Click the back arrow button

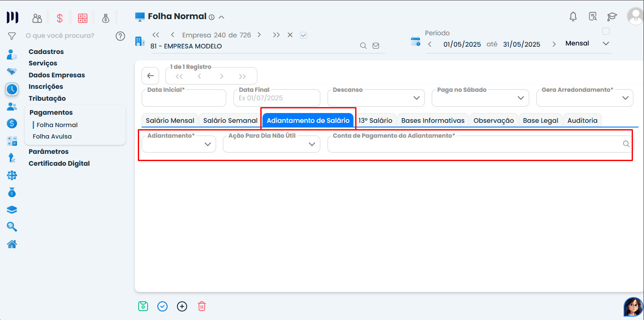coord(150,76)
